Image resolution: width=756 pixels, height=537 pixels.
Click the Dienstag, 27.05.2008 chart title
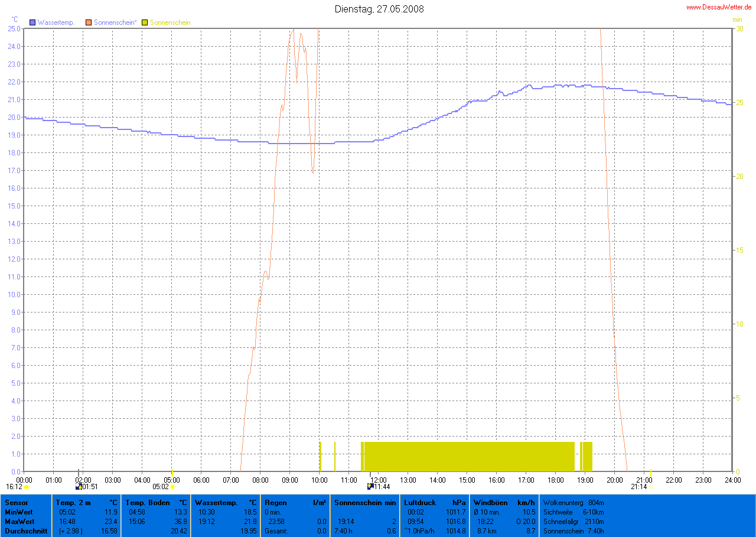coord(379,9)
